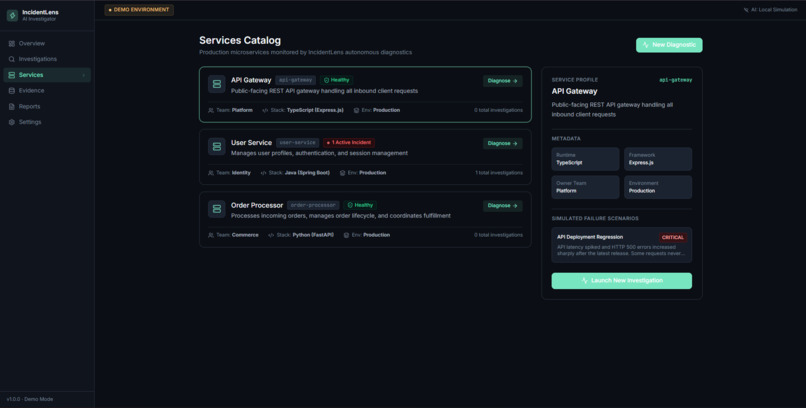This screenshot has height=408, width=806.
Task: Click the api-gateway label in Service Profile
Action: (675, 80)
